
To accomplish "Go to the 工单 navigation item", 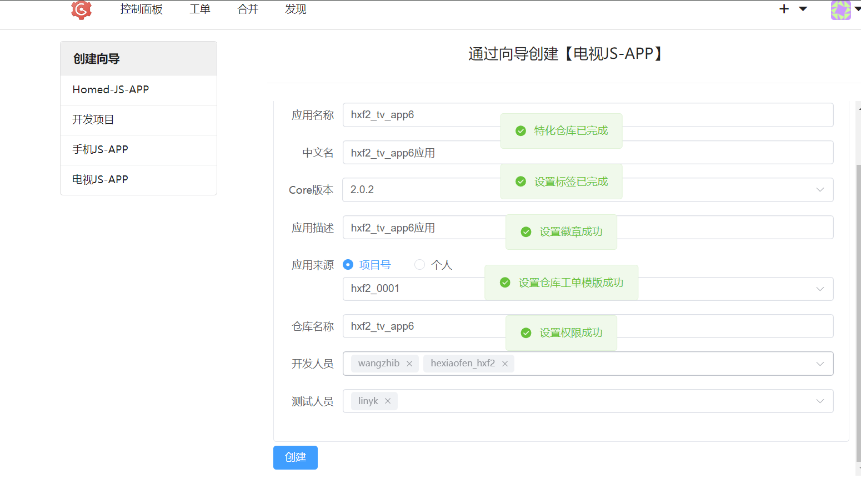I will tap(199, 9).
